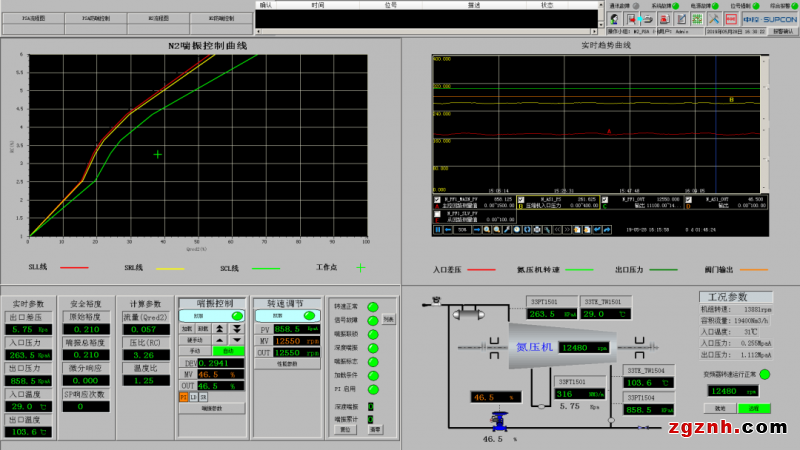Open the first tab in top-left navigation

(34, 19)
